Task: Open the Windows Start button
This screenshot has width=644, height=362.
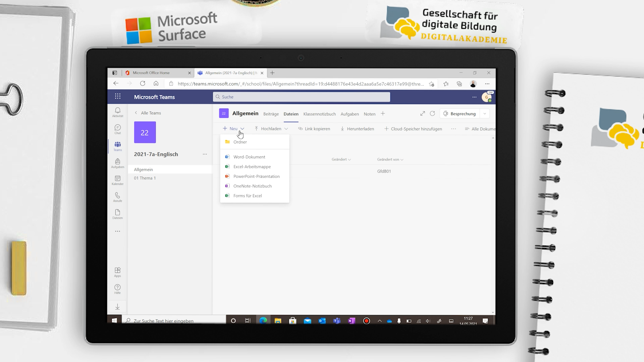Action: tap(114, 321)
